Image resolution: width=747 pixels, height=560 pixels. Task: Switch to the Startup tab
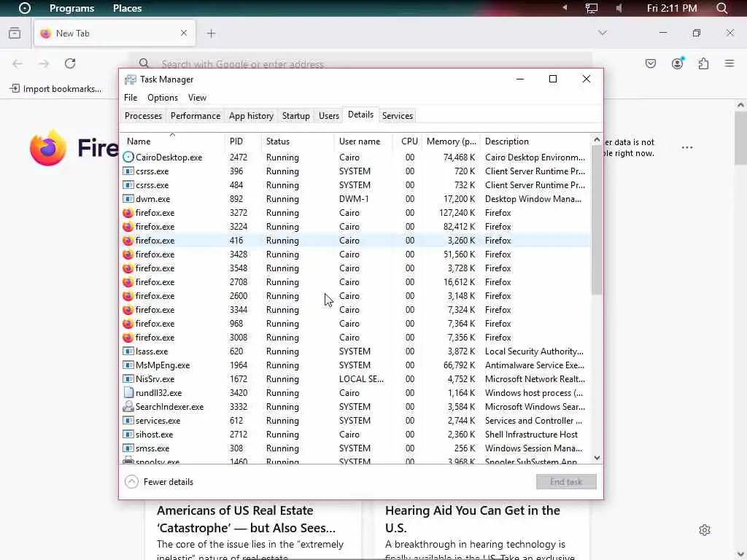point(296,116)
